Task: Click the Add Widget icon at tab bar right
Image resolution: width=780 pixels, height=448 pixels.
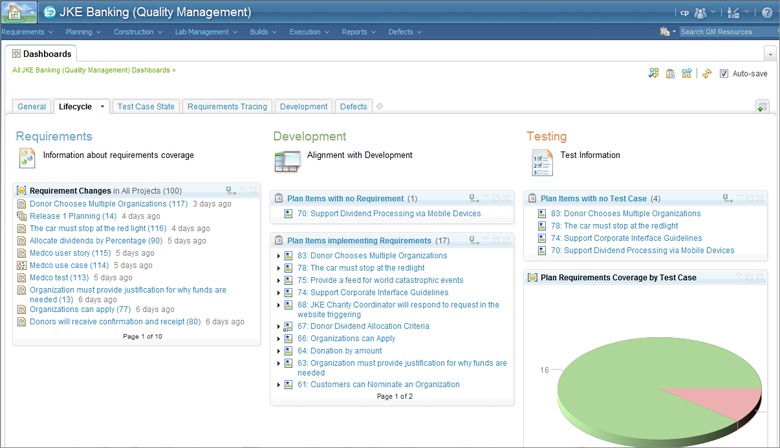Action: 762,106
